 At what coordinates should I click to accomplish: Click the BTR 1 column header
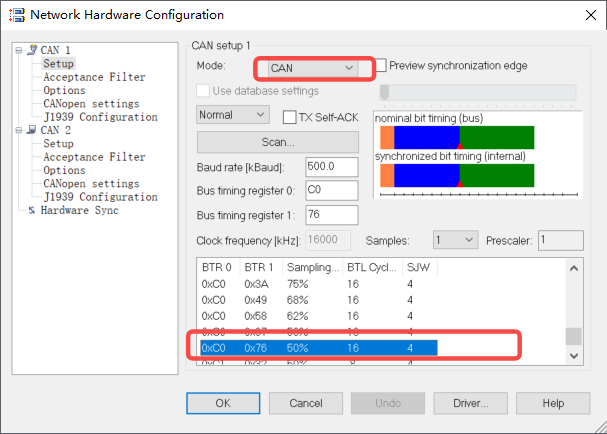pyautogui.click(x=261, y=267)
